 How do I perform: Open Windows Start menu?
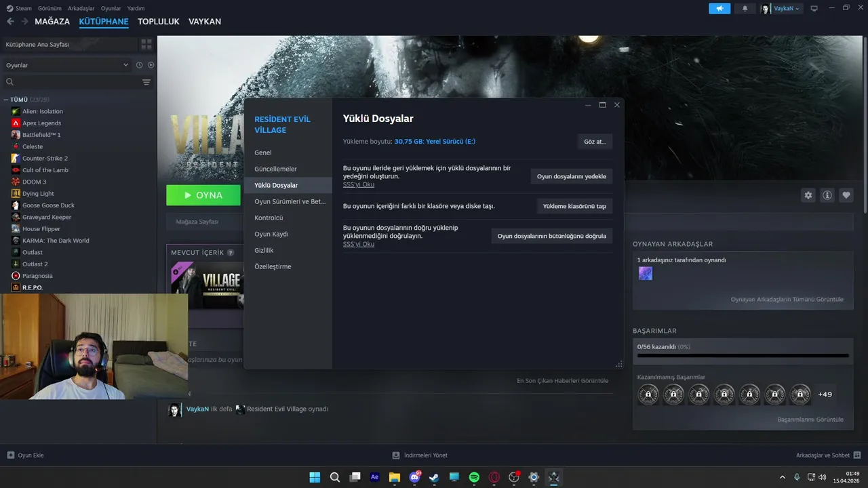tap(315, 477)
